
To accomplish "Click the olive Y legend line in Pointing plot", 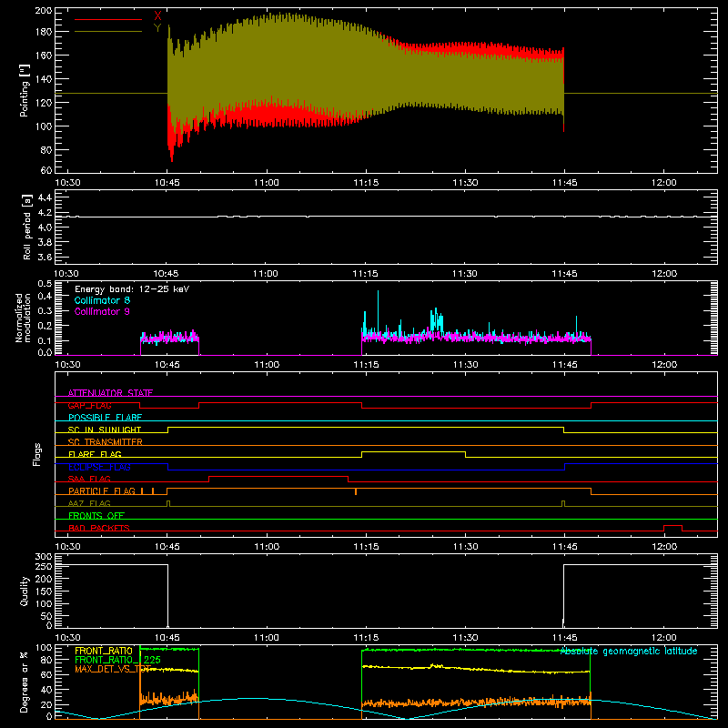I will 108,32.
